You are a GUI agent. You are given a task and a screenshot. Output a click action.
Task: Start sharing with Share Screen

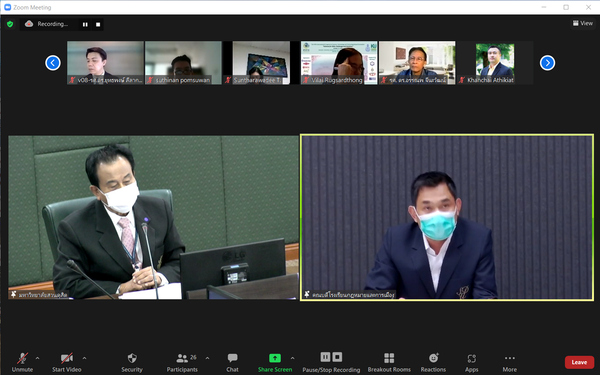(275, 362)
